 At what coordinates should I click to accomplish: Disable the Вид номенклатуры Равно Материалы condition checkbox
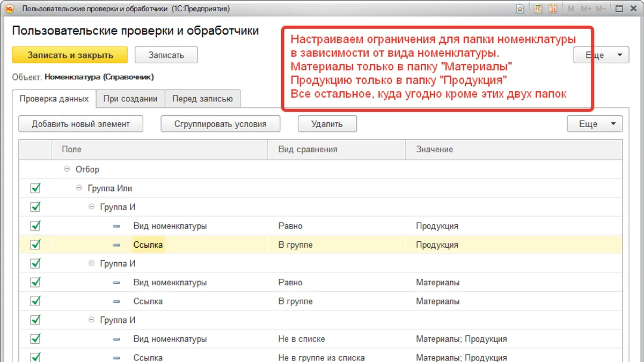click(35, 282)
